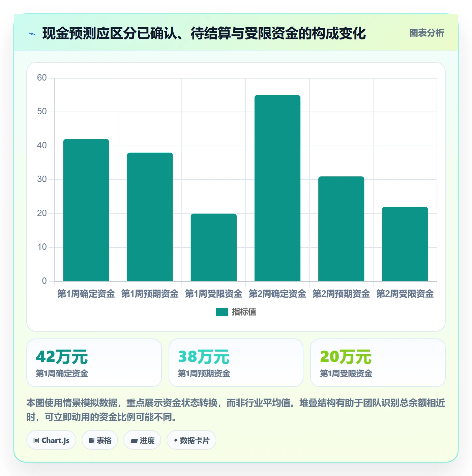Click the 第1周预期资金 caption under 38万元
Image resolution: width=472 pixels, height=476 pixels.
204,374
